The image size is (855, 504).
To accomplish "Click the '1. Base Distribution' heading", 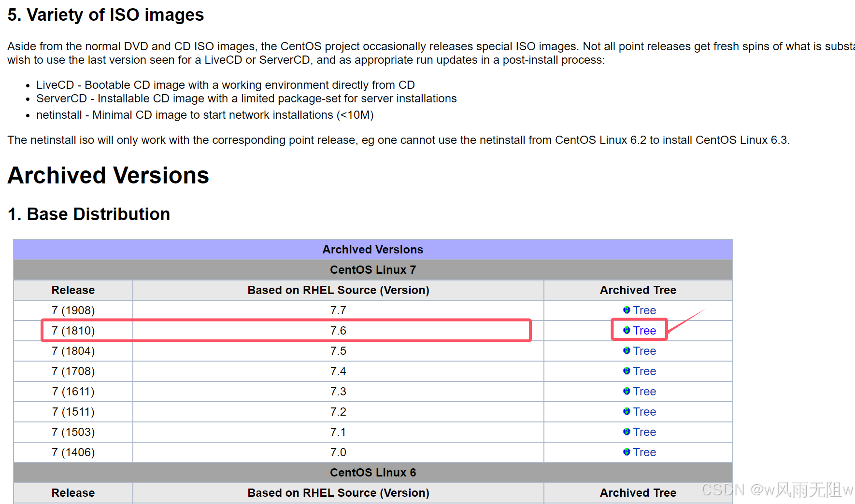I will click(x=89, y=214).
